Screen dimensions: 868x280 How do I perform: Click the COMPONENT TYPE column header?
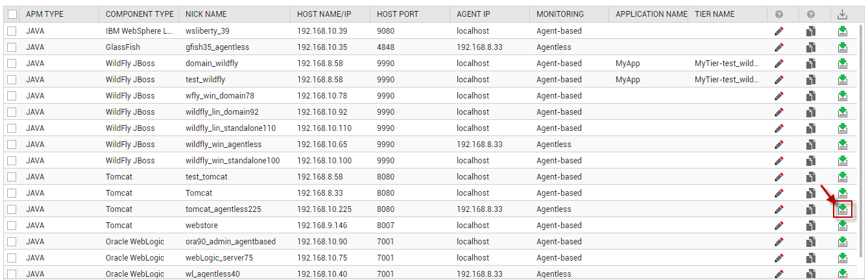click(139, 14)
